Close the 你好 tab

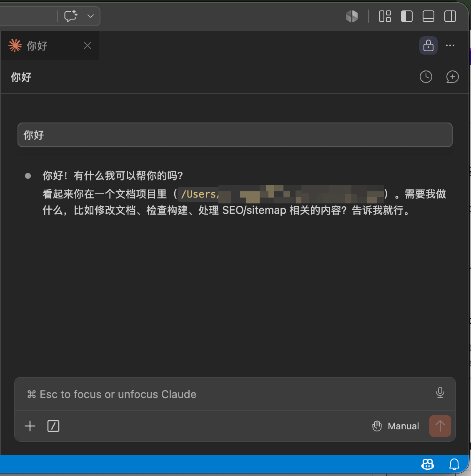[x=88, y=45]
